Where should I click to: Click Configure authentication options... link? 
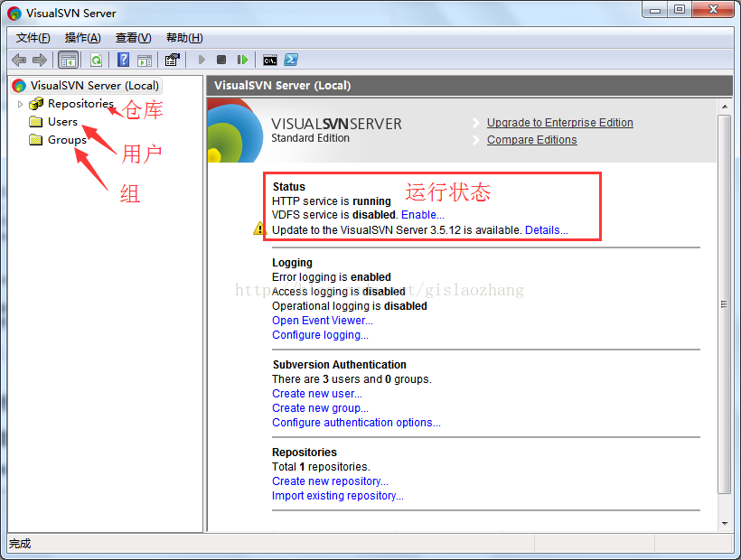click(356, 423)
